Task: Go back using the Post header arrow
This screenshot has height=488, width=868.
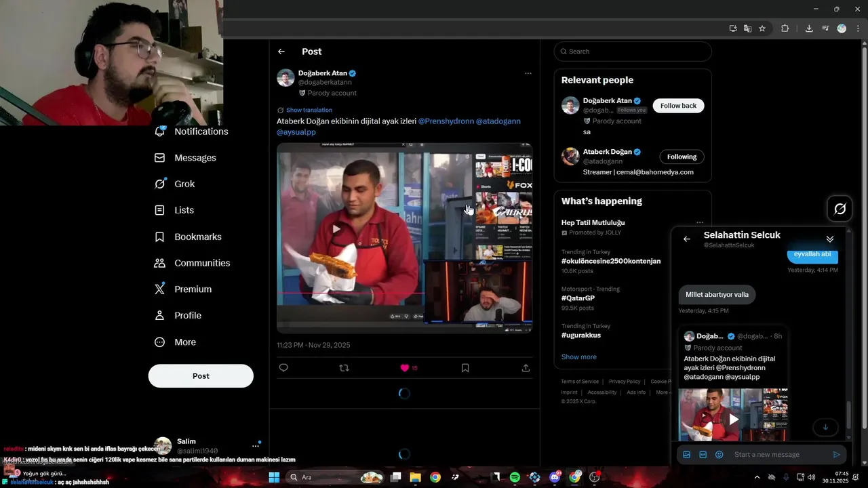Action: pos(281,52)
